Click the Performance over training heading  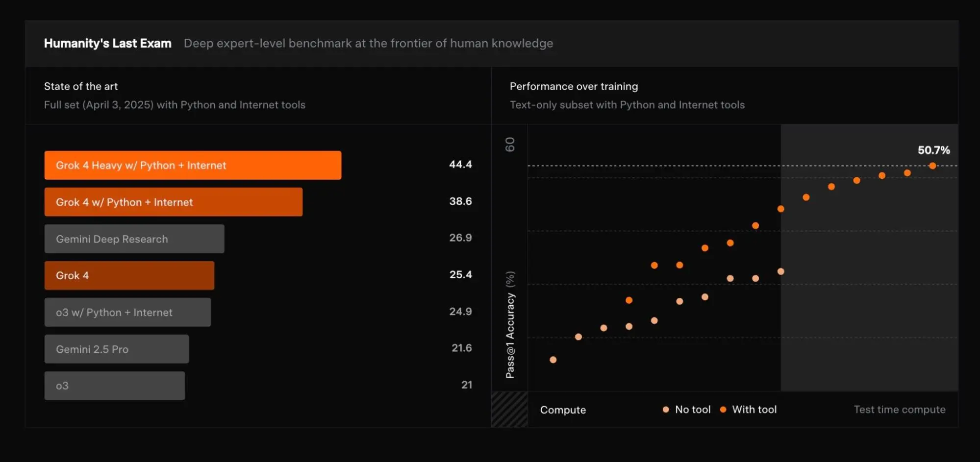point(574,86)
